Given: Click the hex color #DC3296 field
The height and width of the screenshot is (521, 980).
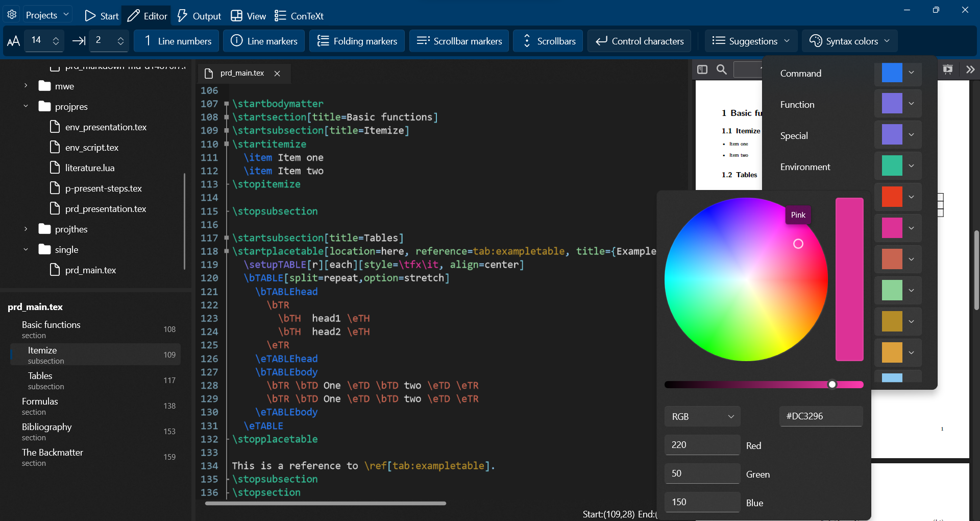Looking at the screenshot, I should (x=821, y=416).
